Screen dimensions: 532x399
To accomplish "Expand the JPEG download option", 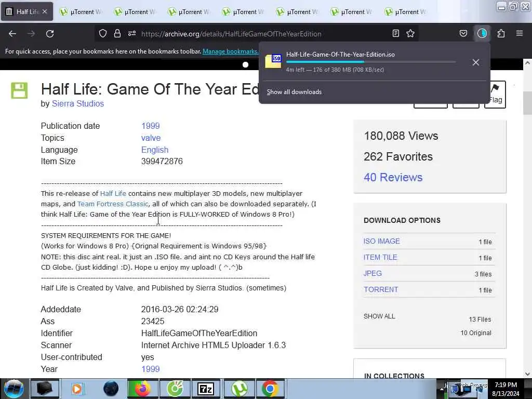I will point(373,273).
